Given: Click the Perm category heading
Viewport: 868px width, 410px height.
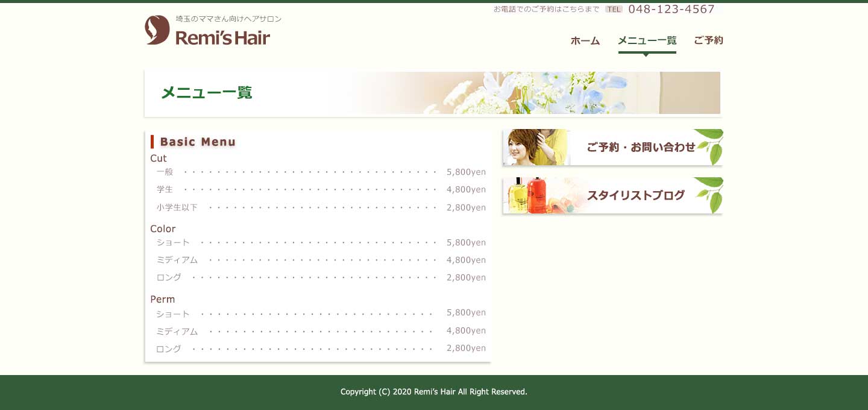Looking at the screenshot, I should click(162, 299).
